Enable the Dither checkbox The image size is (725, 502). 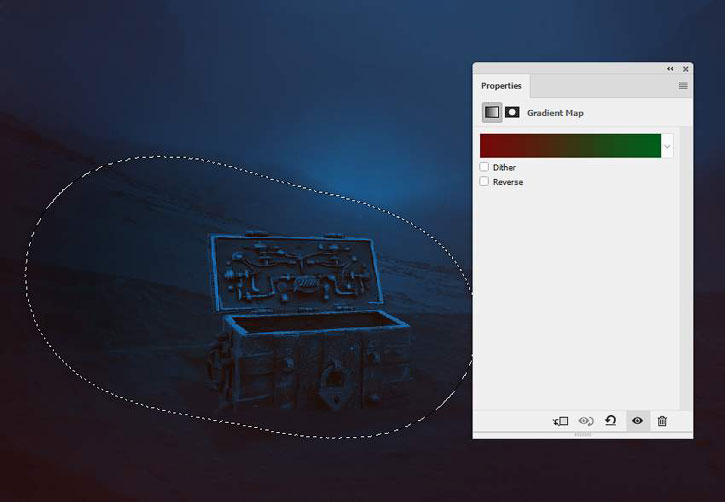coord(484,167)
